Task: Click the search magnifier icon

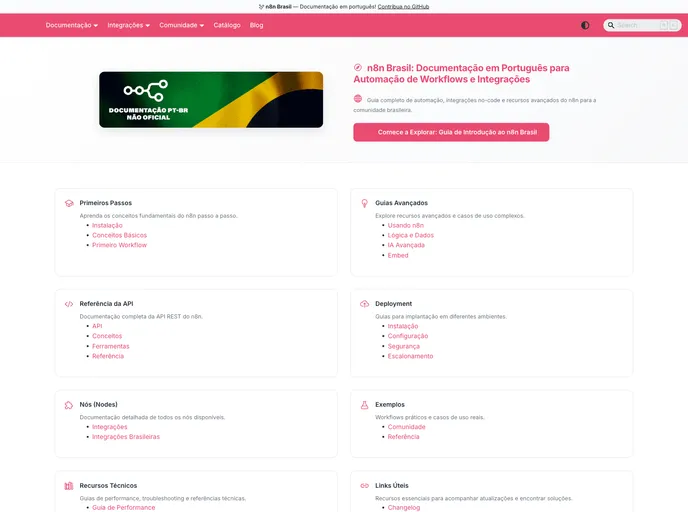Action: [611, 25]
